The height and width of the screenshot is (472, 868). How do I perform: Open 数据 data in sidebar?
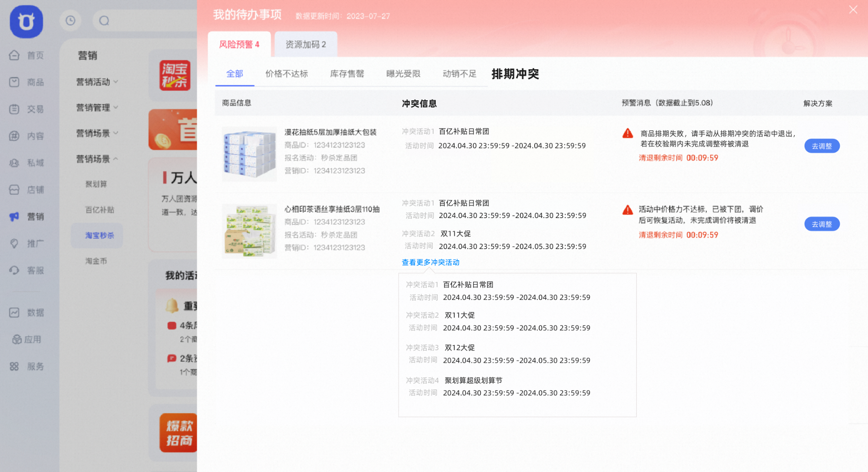(x=27, y=312)
